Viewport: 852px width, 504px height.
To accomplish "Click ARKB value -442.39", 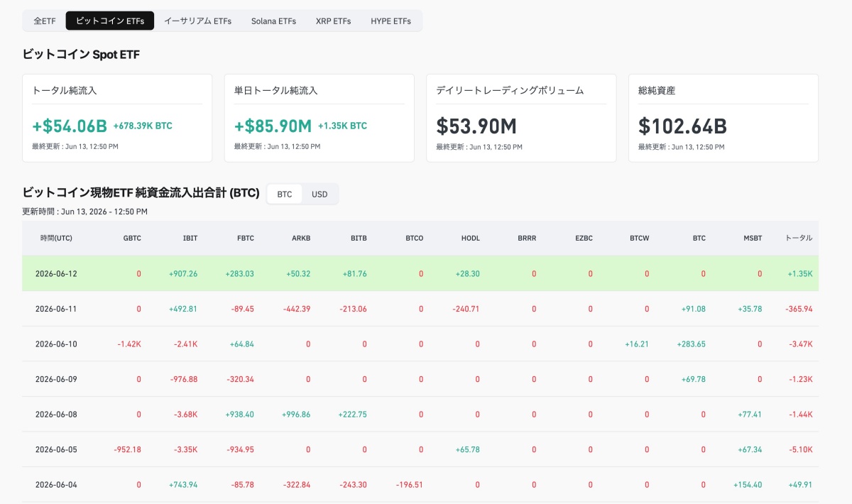I will [296, 309].
